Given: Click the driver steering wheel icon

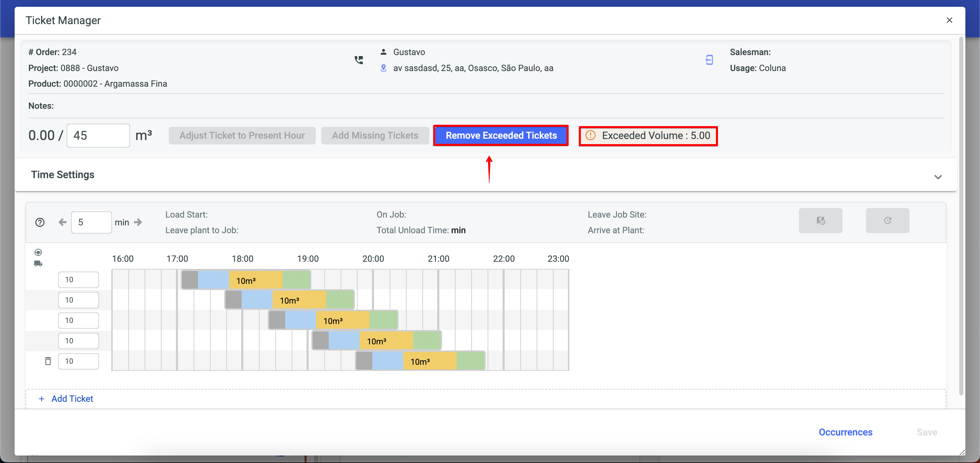Looking at the screenshot, I should pos(38,253).
